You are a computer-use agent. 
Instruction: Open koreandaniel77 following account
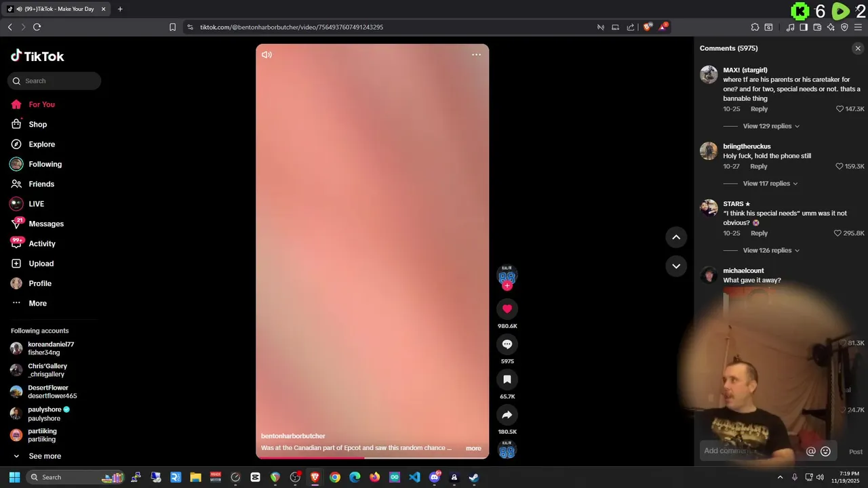(51, 348)
